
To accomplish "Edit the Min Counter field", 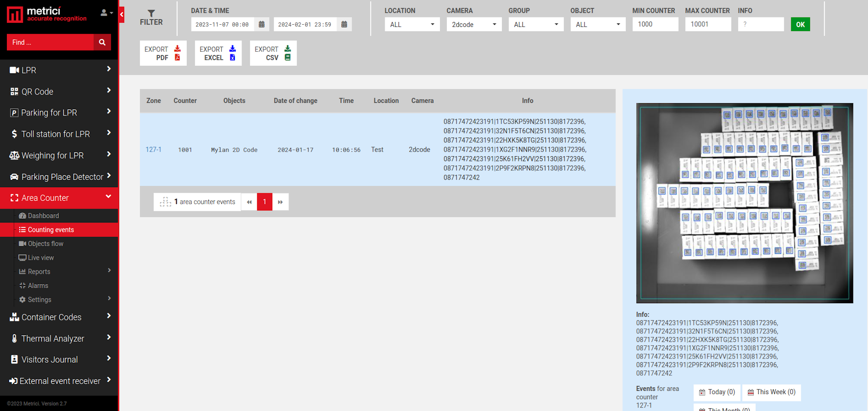I will (655, 24).
